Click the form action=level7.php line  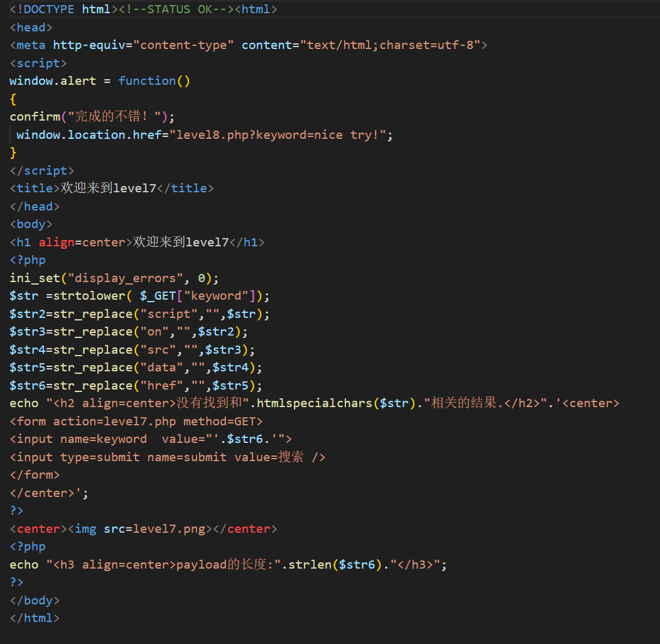[x=136, y=421]
